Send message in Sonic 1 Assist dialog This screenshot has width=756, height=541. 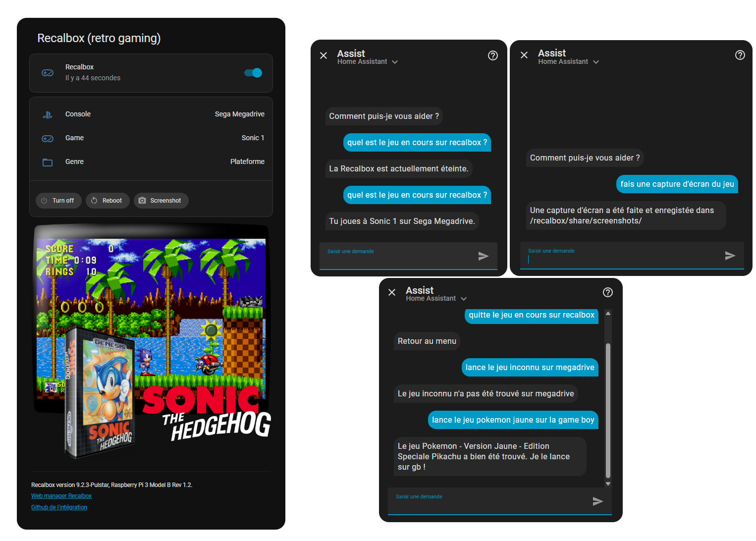484,256
